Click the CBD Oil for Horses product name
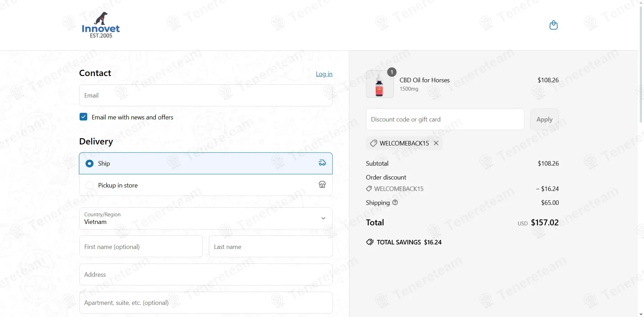The width and height of the screenshot is (644, 317). (424, 80)
